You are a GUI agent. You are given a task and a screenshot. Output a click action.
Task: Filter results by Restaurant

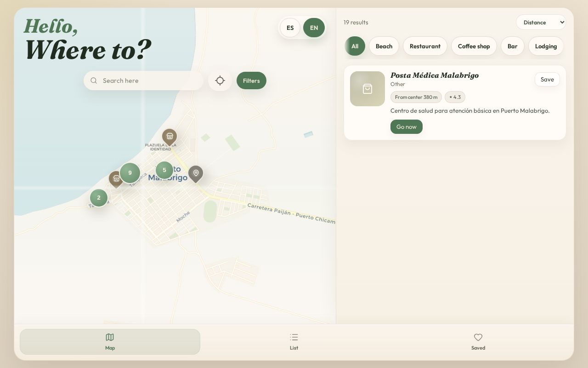click(x=425, y=46)
